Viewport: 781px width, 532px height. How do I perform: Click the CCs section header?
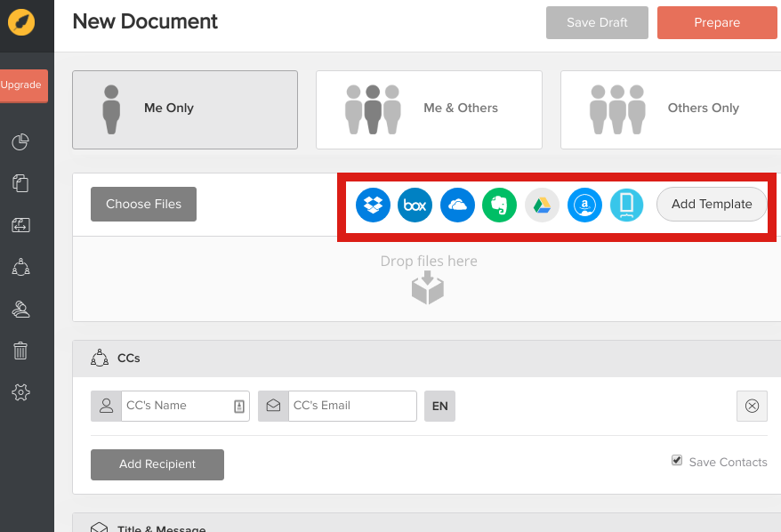[426, 359]
